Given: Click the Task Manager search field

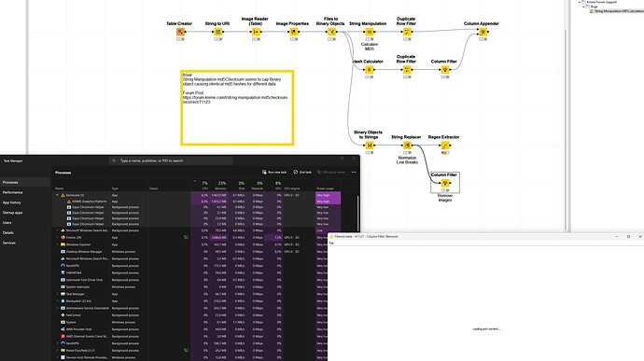Looking at the screenshot, I should coord(171,160).
